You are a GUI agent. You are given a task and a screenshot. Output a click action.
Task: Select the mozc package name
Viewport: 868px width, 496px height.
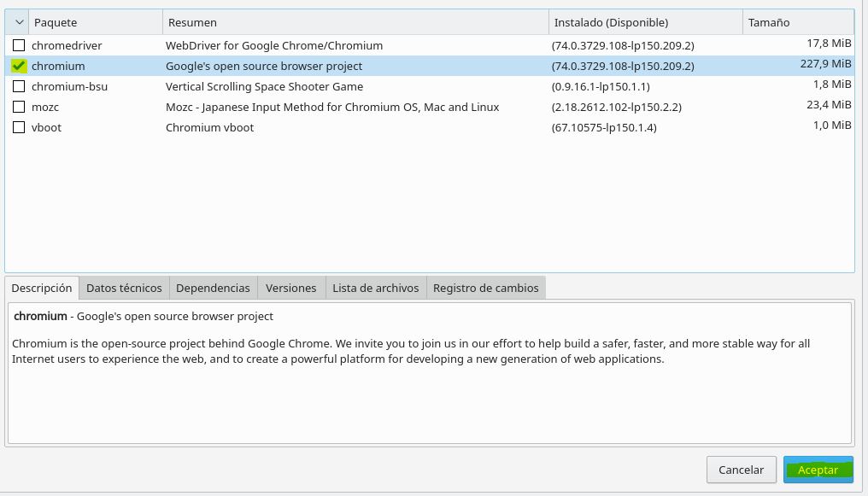click(x=44, y=107)
